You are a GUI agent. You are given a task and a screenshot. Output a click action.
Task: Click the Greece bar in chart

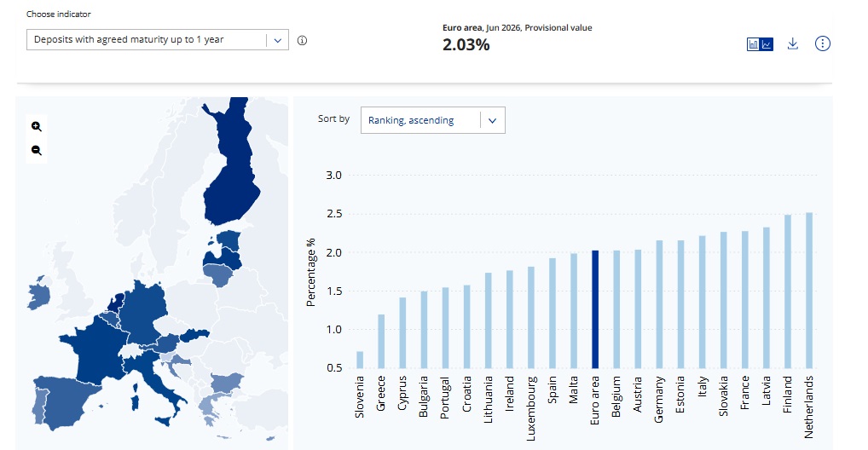coord(381,342)
